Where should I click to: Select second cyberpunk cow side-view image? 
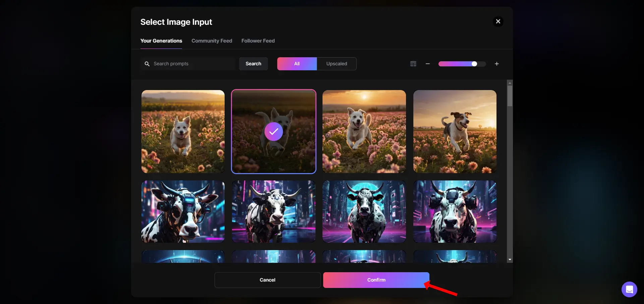tap(274, 212)
